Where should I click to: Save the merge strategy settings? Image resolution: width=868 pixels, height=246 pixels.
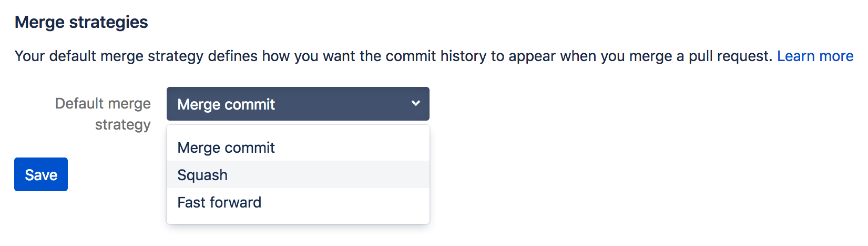[x=41, y=174]
